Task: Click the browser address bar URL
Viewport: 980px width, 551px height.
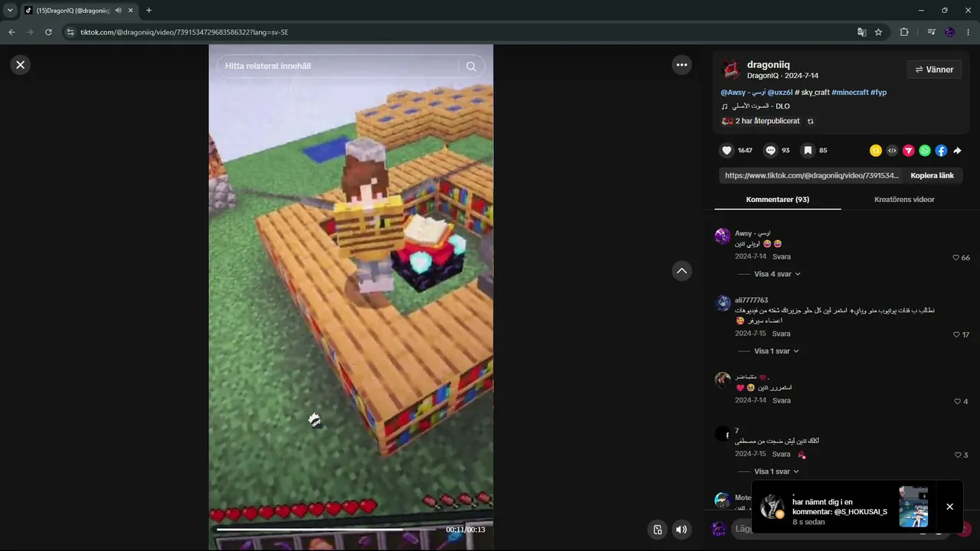Action: pos(185,32)
